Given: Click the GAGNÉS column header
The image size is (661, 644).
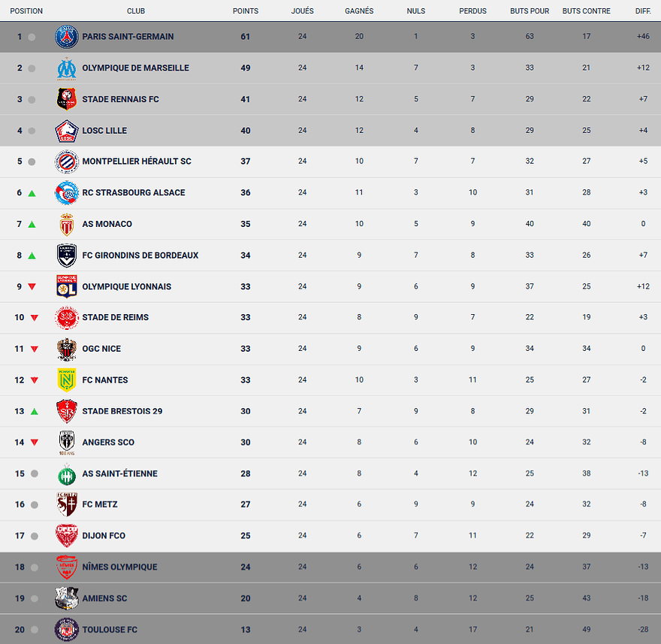Looking at the screenshot, I should [359, 11].
